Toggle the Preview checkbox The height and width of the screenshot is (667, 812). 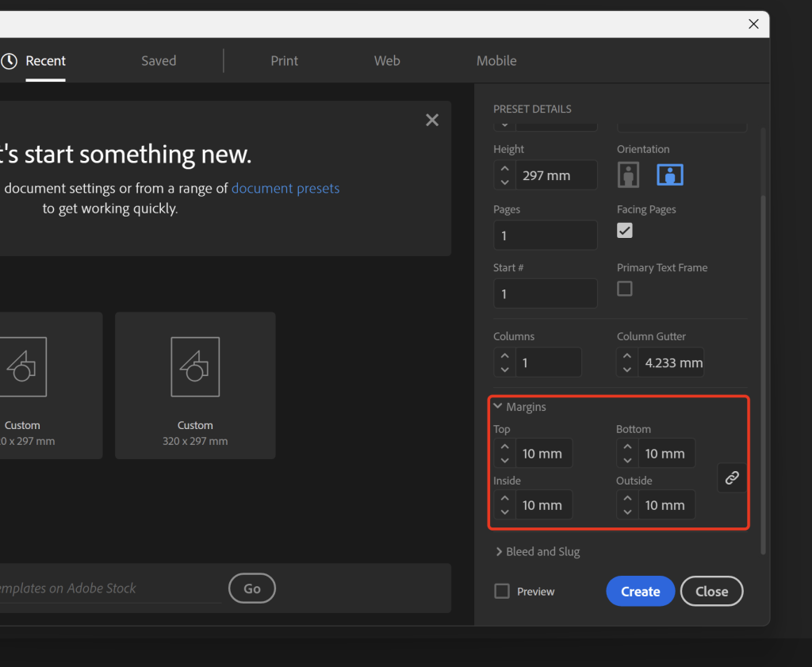(502, 591)
